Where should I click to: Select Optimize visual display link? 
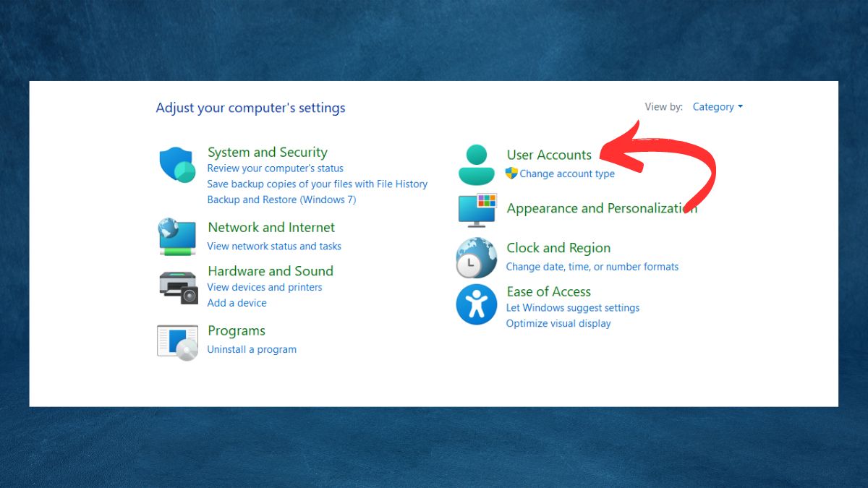[x=558, y=323]
